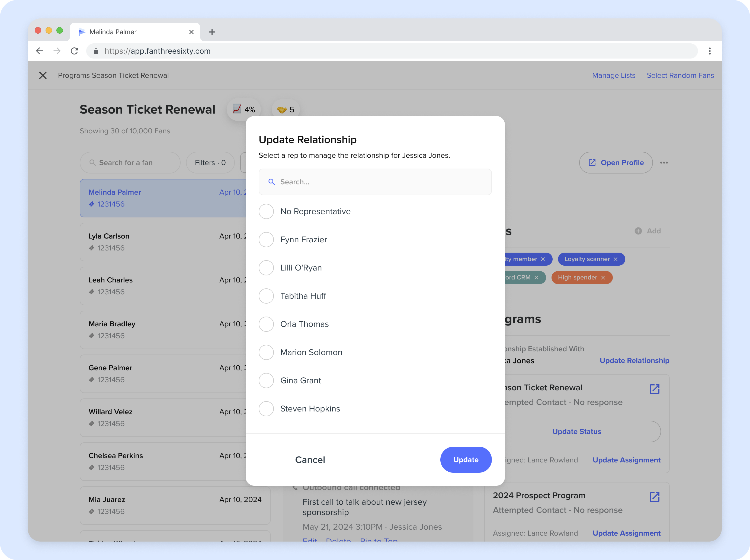Click the magnifier icon in rep search
750x560 pixels.
click(271, 182)
